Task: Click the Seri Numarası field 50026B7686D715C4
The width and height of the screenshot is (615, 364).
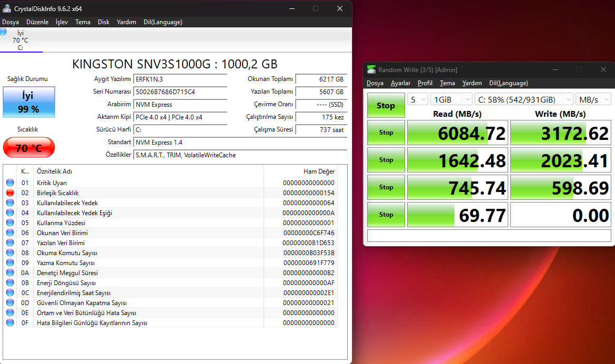Action: [180, 92]
